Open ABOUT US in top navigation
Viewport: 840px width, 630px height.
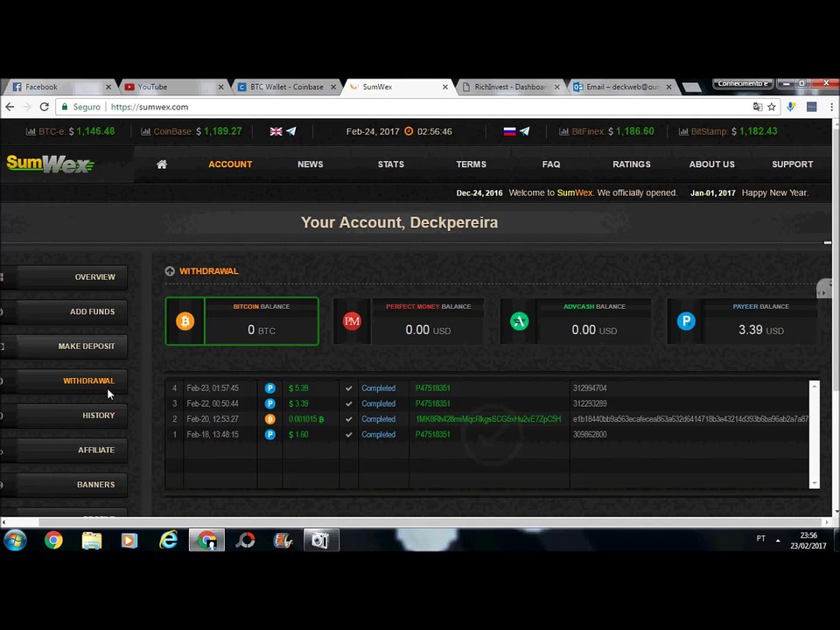pos(712,164)
